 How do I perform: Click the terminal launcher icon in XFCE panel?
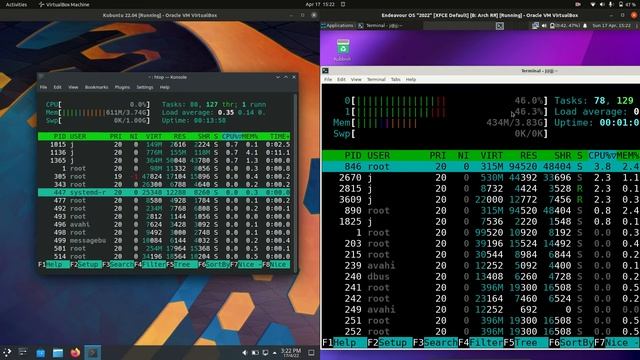point(500,26)
